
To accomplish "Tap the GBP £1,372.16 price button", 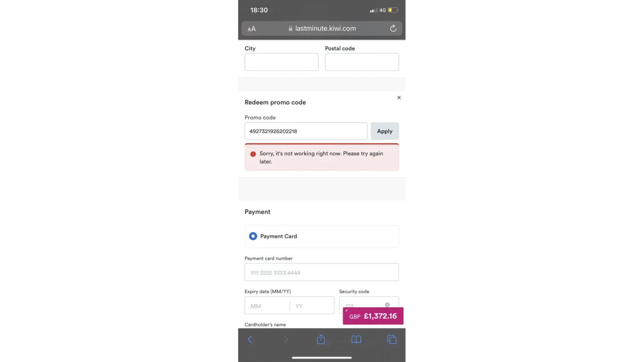I will pyautogui.click(x=373, y=316).
